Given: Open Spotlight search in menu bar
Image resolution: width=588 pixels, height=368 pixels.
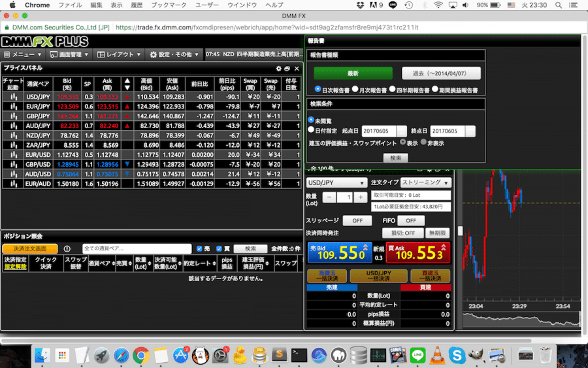Looking at the screenshot, I should click(x=559, y=5).
